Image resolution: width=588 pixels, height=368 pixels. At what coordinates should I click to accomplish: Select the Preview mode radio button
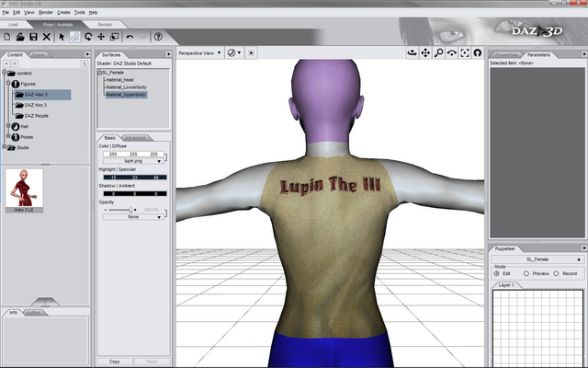[x=526, y=274]
